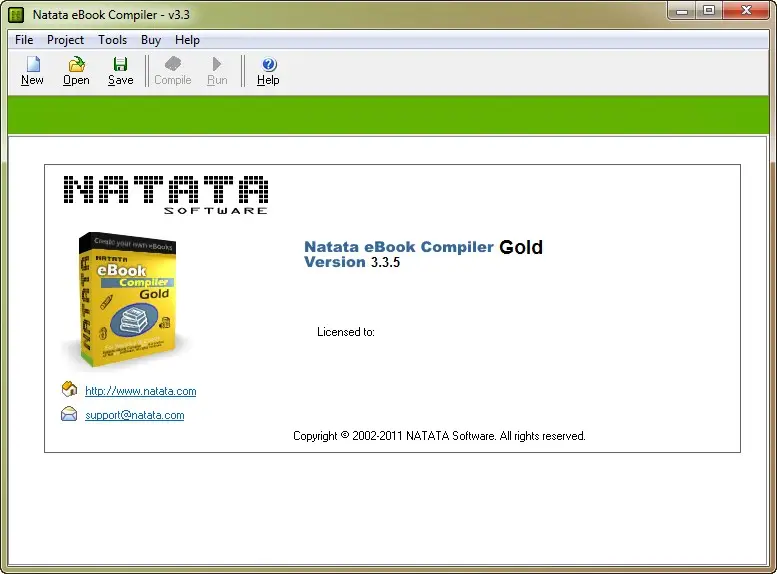This screenshot has width=777, height=574.
Task: Open the Help menu in menu bar
Action: (x=187, y=40)
